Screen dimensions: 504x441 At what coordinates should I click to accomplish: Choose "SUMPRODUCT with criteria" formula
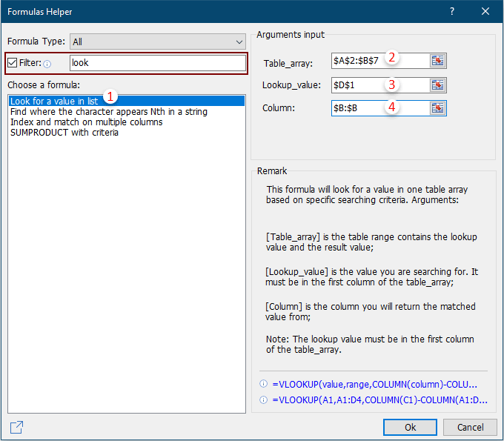coord(64,133)
